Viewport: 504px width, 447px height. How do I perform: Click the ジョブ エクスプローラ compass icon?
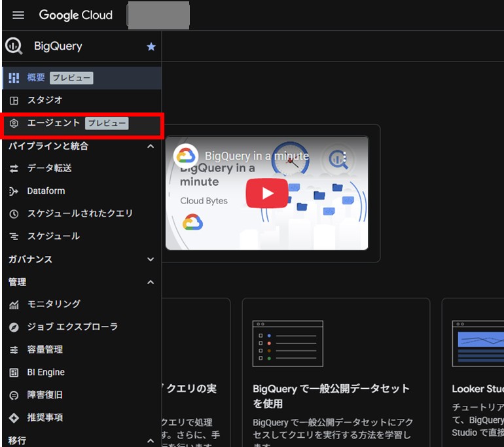[14, 327]
